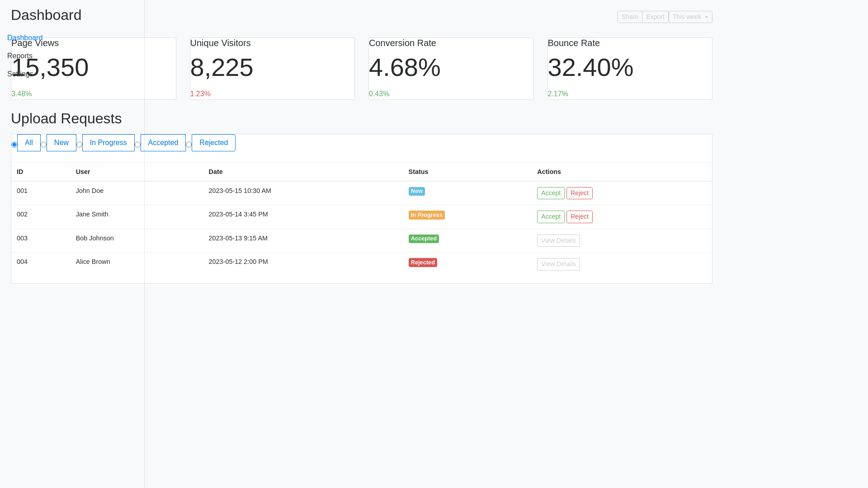Click the In Progress filter label button

click(x=108, y=143)
